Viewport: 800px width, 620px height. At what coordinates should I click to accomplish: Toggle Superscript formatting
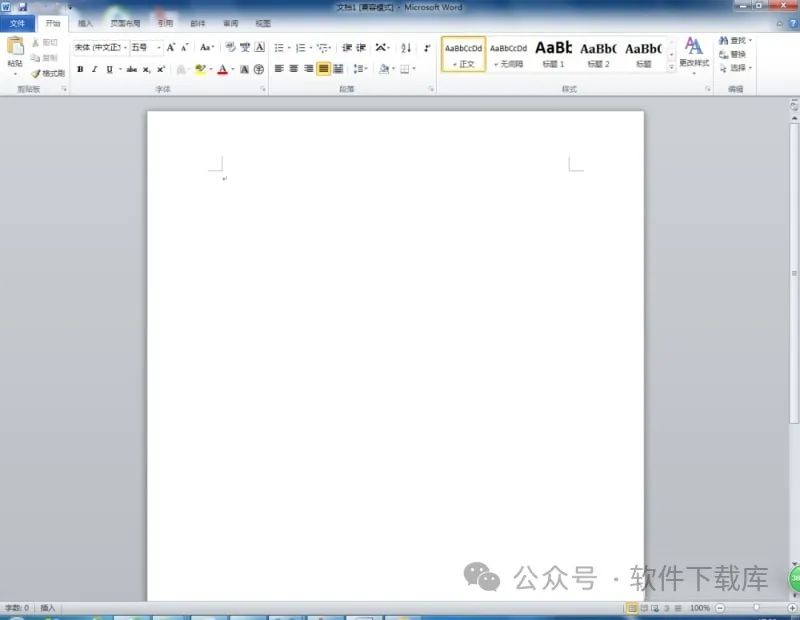tap(161, 69)
